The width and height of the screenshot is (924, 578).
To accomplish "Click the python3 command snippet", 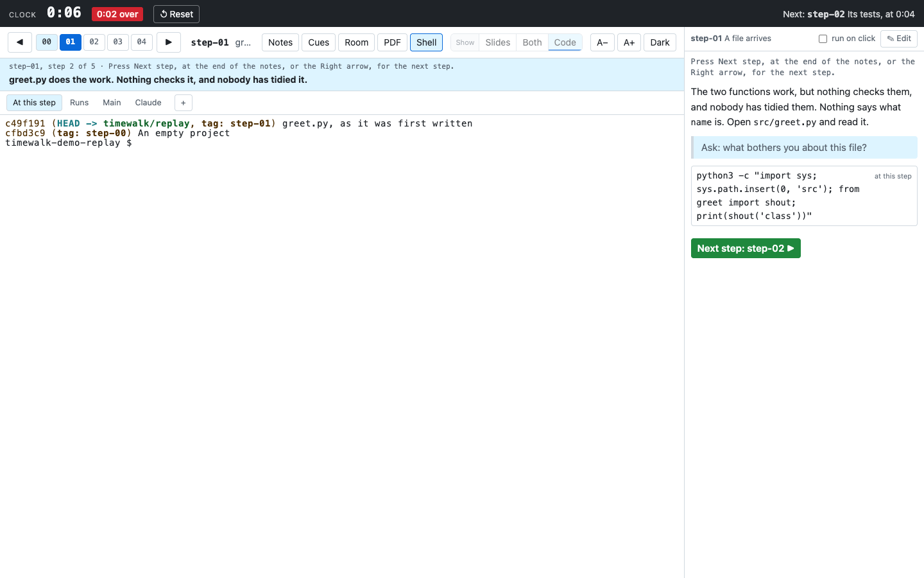I will tap(804, 196).
